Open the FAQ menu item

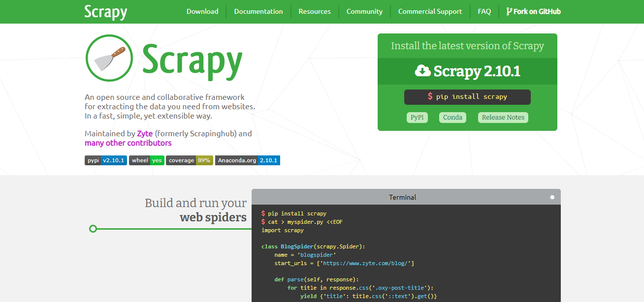(x=484, y=11)
